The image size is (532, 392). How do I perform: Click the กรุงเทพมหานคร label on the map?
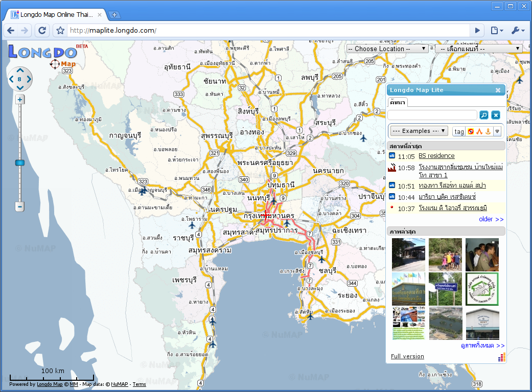269,216
